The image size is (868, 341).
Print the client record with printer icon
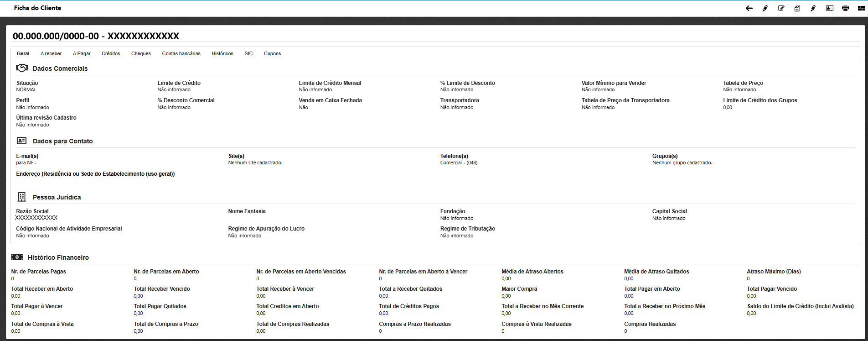[x=845, y=8]
